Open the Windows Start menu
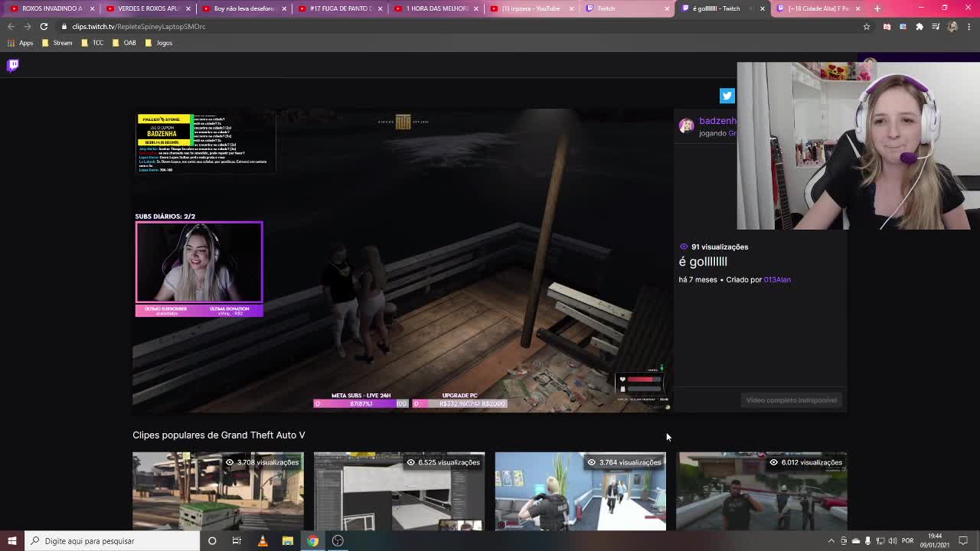Screen dimensions: 980x551 [11, 541]
